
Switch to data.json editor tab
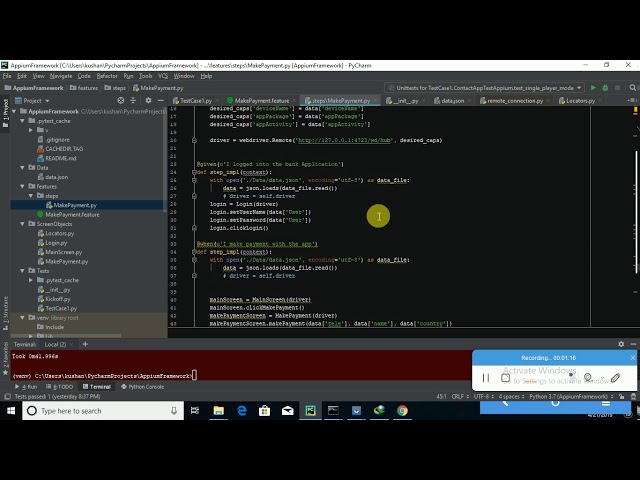pyautogui.click(x=452, y=100)
